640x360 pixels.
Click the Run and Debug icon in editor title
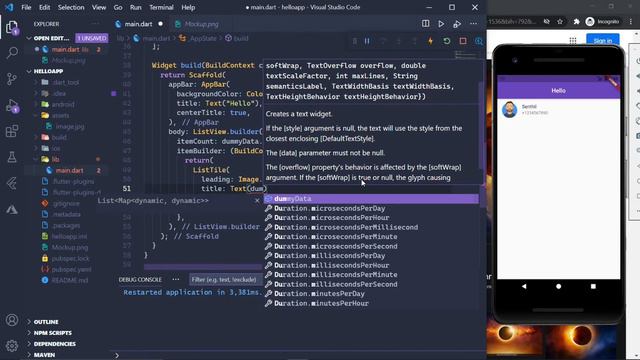tap(457, 24)
